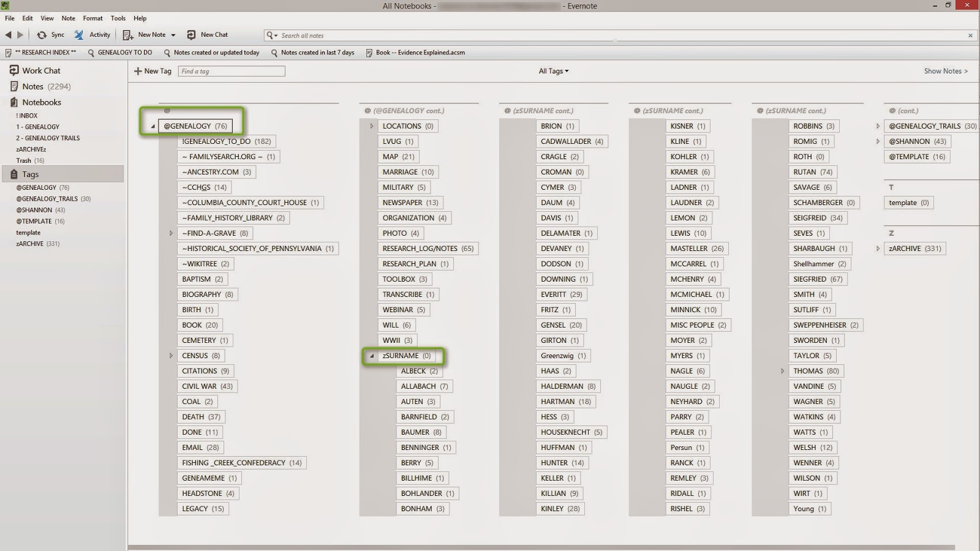Show all Notes from the sidebar

40,86
